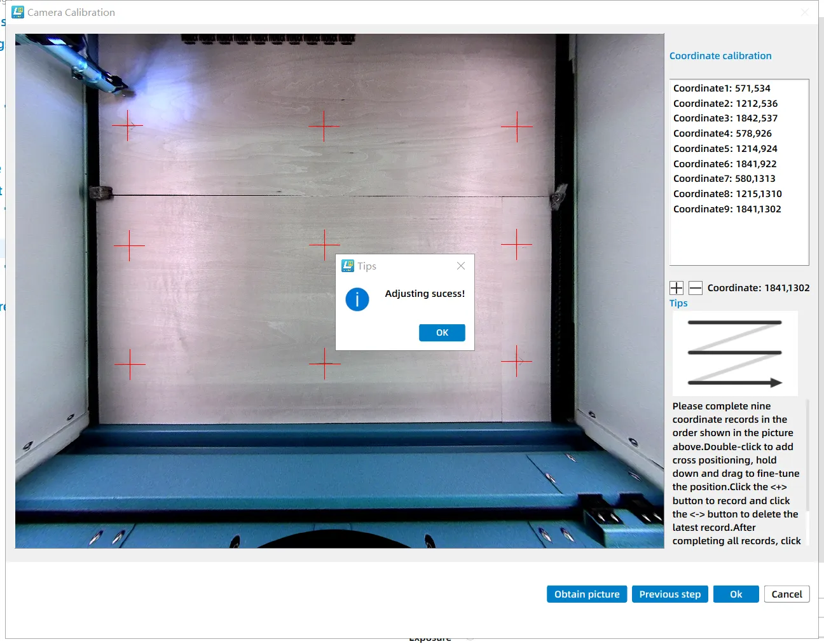Viewport: 824px width, 644px height.
Task: Confirm calibration with bottom Ok button
Action: [x=736, y=594]
